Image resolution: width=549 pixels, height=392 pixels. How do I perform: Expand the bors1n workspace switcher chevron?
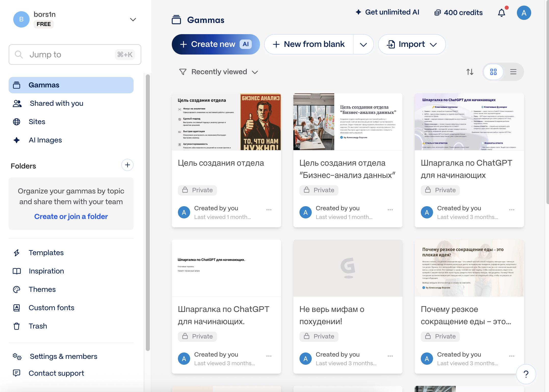coord(133,20)
